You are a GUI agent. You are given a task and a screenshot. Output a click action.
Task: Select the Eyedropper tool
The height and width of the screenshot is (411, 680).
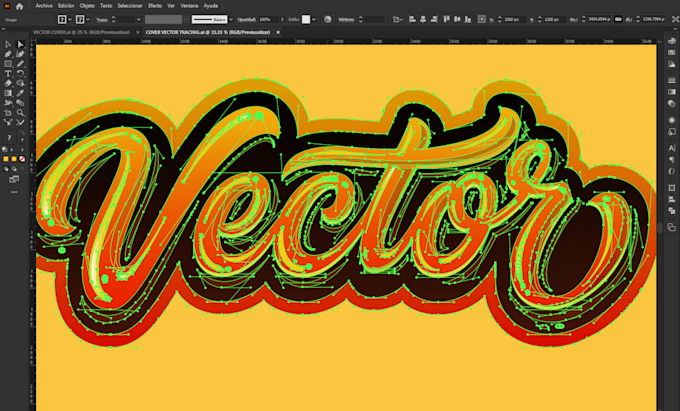(x=20, y=93)
